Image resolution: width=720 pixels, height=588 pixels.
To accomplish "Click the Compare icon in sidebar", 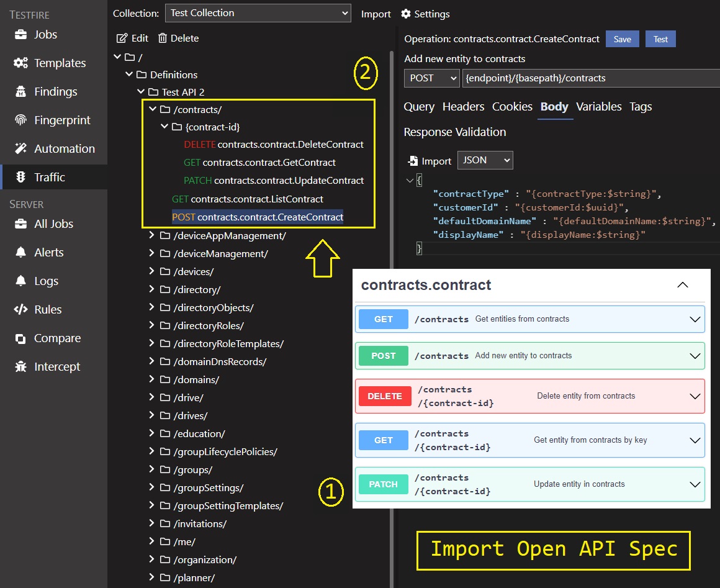I will tap(20, 338).
